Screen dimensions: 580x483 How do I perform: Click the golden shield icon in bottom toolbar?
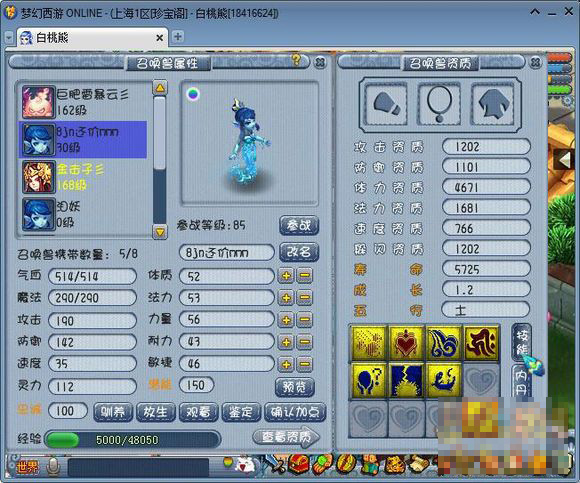coord(346,465)
